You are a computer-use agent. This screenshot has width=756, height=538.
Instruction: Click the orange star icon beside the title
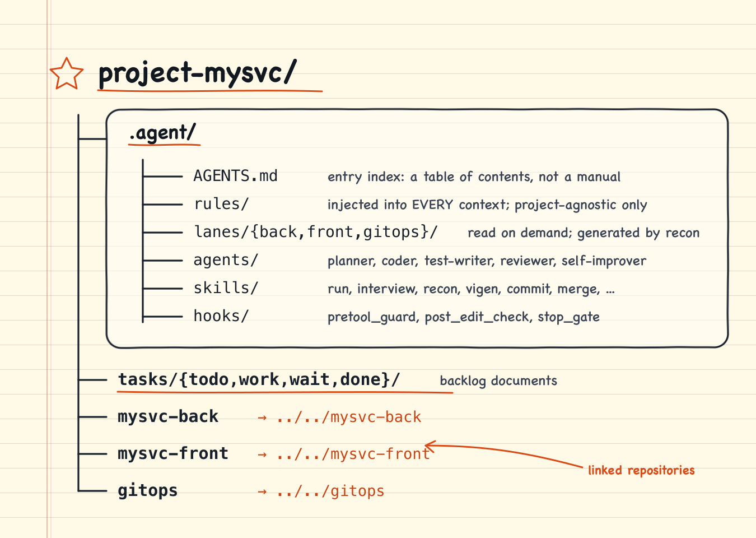click(x=67, y=73)
